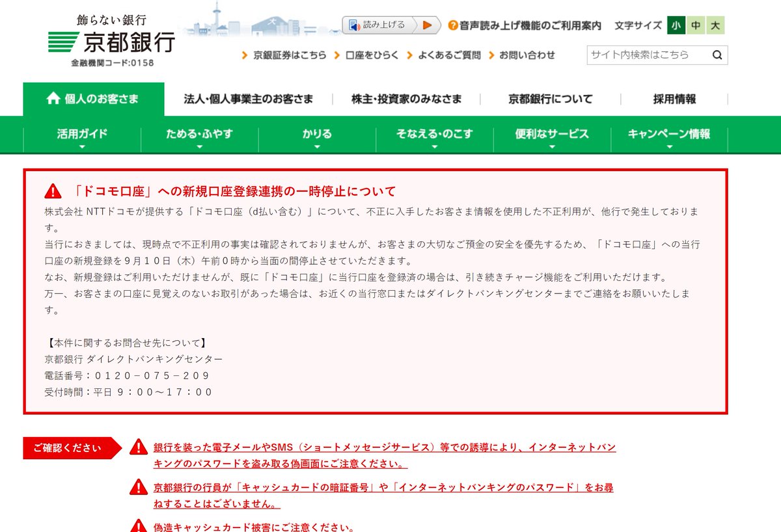The width and height of the screenshot is (781, 532).
Task: Set font size to 中
Action: (696, 25)
